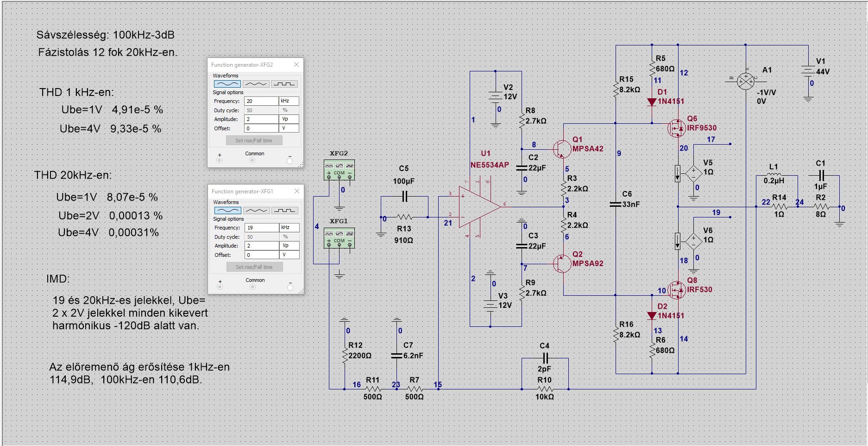Click the Frequency field showing 19 in XFG1
This screenshot has height=446, width=868.
262,228
